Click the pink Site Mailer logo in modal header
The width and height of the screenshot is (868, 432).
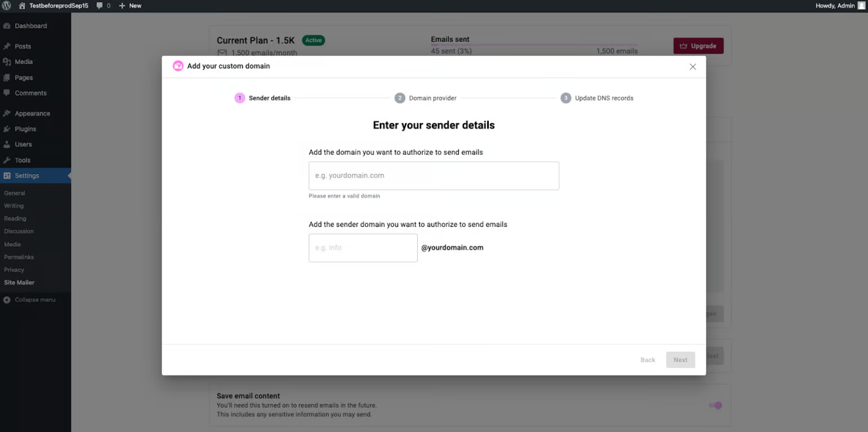pyautogui.click(x=178, y=66)
